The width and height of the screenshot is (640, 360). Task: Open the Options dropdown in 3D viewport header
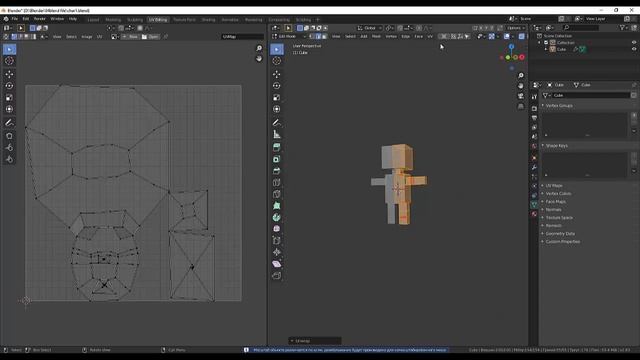[x=516, y=28]
